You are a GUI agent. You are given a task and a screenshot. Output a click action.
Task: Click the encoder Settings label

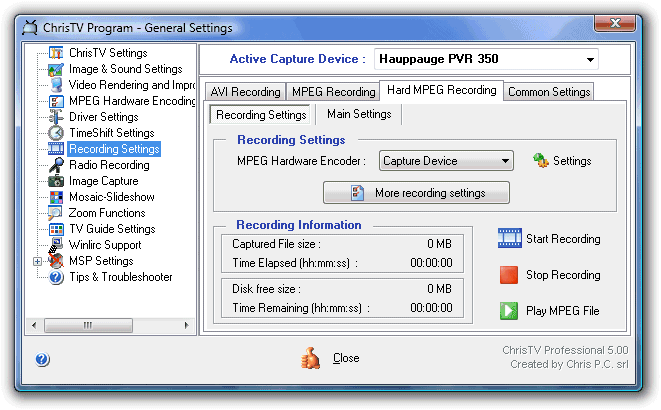click(572, 161)
